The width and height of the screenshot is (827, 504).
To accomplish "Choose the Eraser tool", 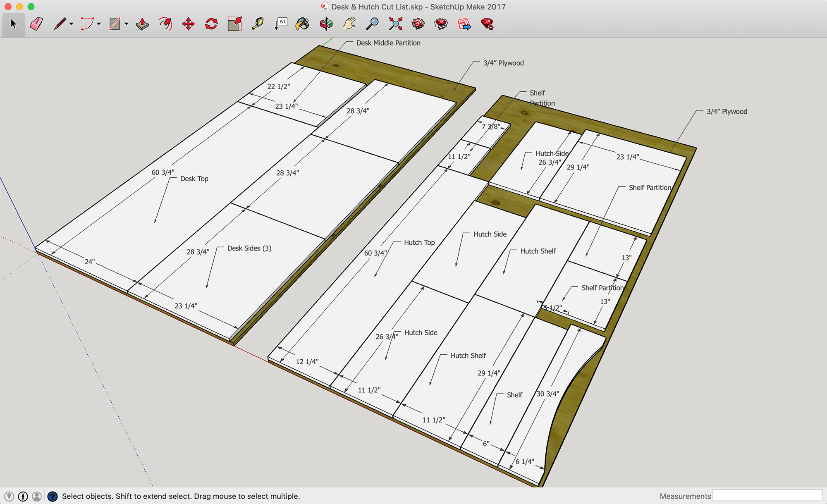I will (36, 24).
